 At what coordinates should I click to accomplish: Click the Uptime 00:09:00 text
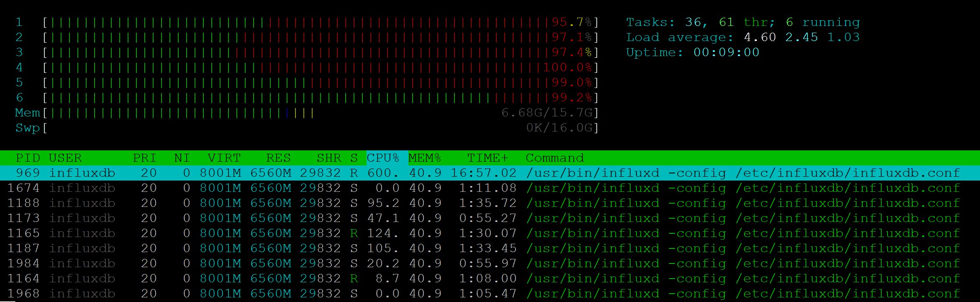click(693, 52)
